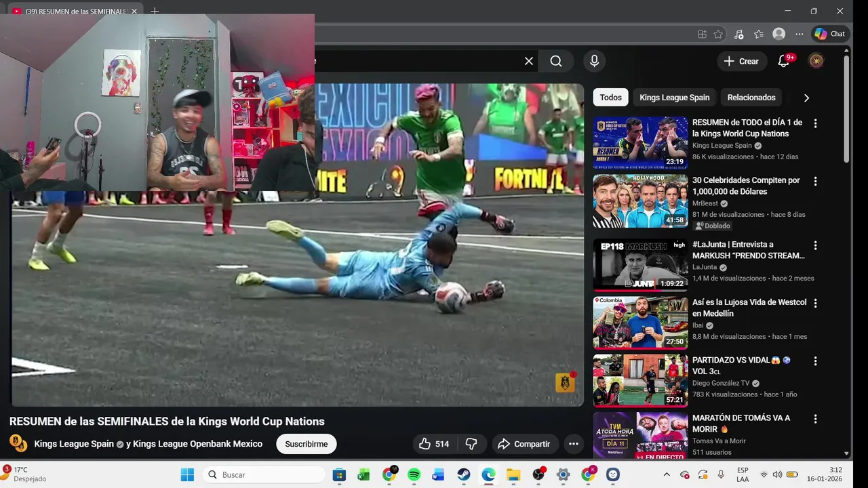
Task: Open Edge media control music icon
Action: [738, 34]
